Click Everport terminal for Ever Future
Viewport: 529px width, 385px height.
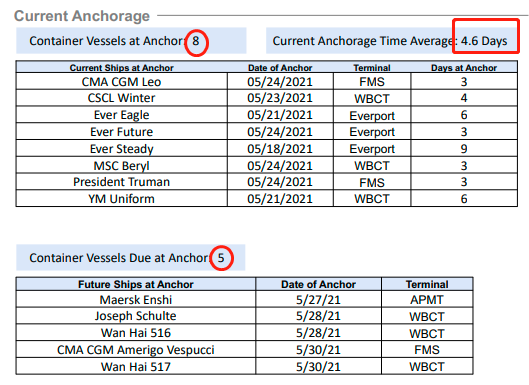(372, 132)
